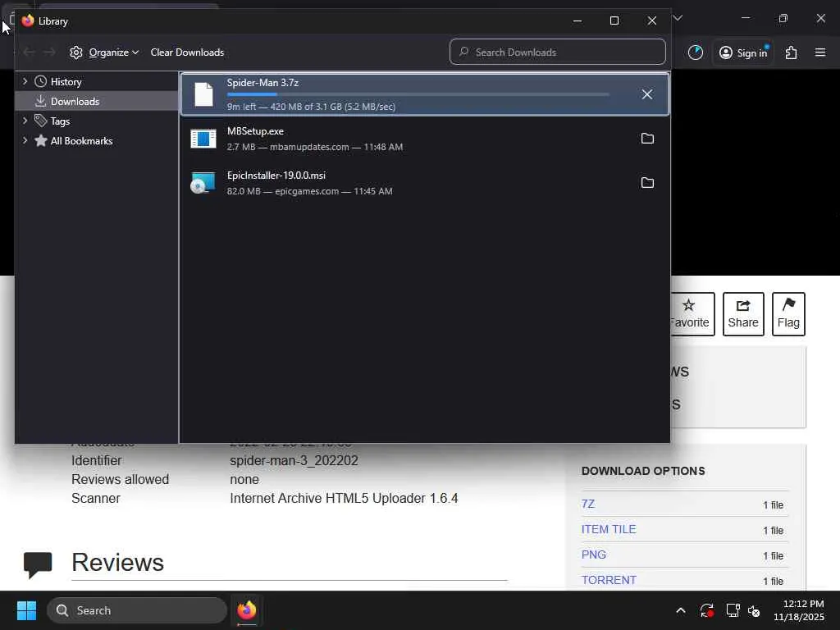Image resolution: width=840 pixels, height=630 pixels.
Task: Click the Share button on the page
Action: pyautogui.click(x=743, y=314)
